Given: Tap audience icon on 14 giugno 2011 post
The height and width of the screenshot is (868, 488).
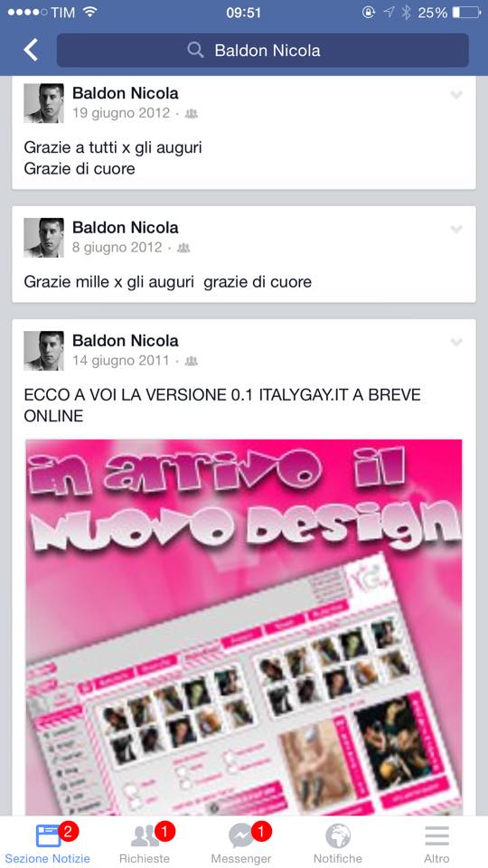Looking at the screenshot, I should pos(192,361).
